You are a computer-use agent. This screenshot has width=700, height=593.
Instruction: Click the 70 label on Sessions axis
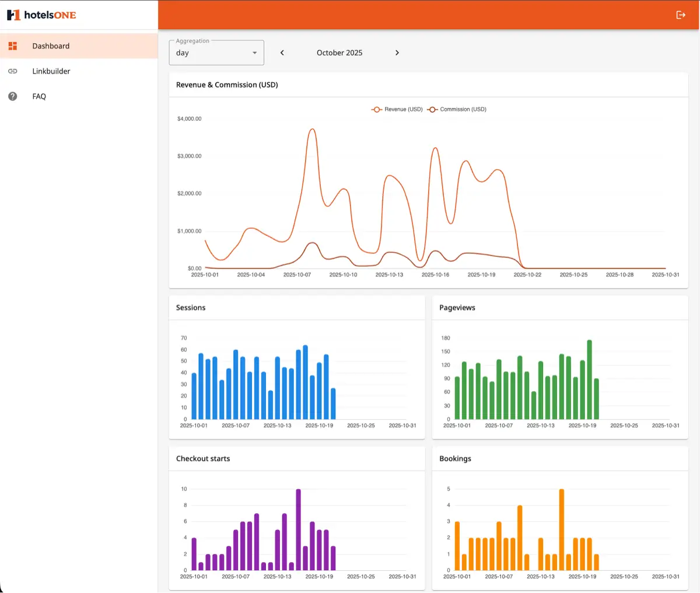(x=184, y=338)
